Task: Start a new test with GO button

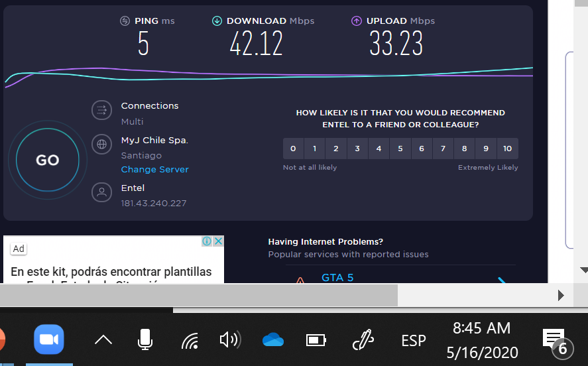Action: (x=48, y=160)
